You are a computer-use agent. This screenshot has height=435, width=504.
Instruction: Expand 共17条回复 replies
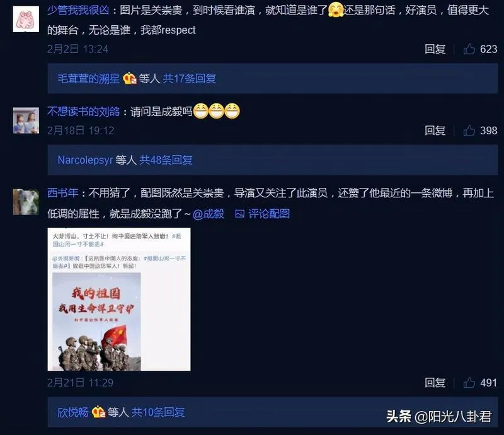click(190, 78)
